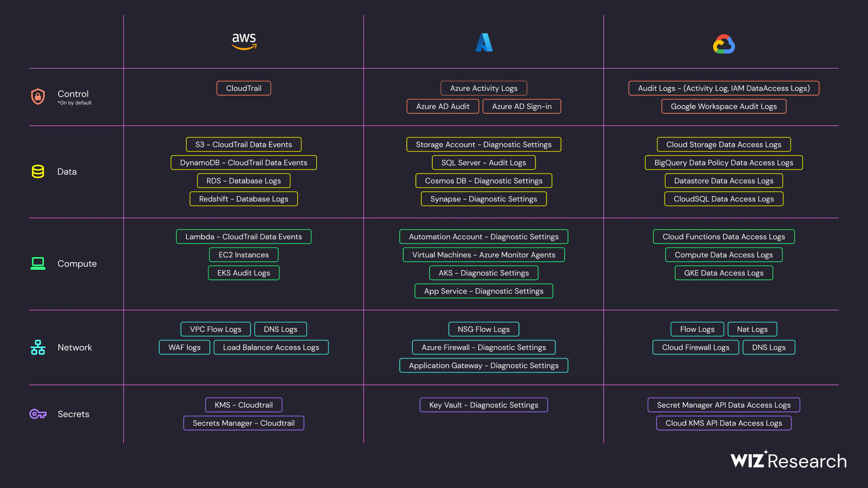868x488 pixels.
Task: Select the VPC Flow Logs box
Action: click(216, 329)
